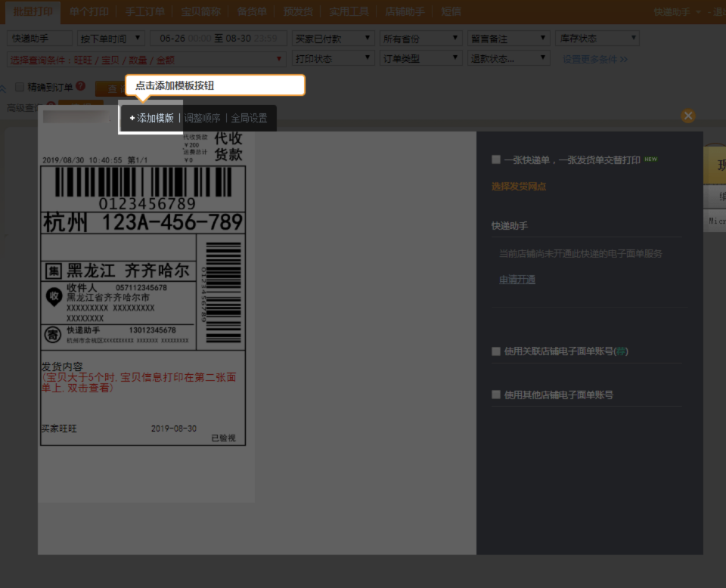Click 选择发货网点 link
Viewport: 726px width, 588px height.
(x=519, y=187)
